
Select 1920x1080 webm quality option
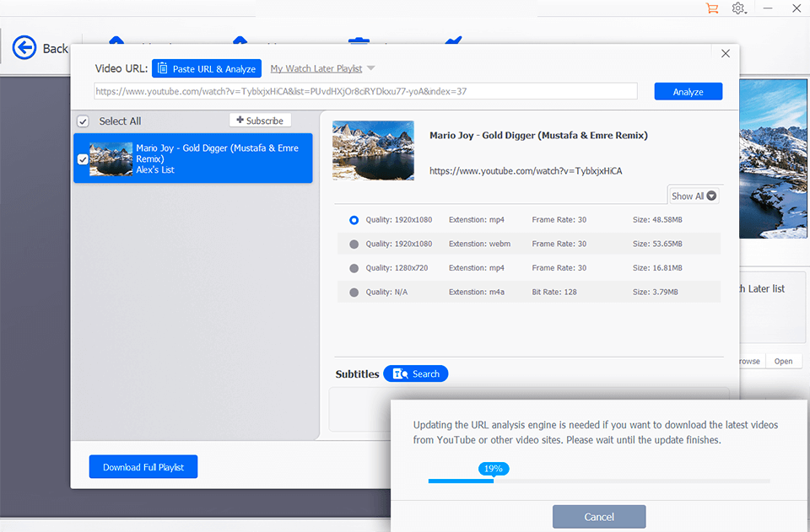(354, 245)
